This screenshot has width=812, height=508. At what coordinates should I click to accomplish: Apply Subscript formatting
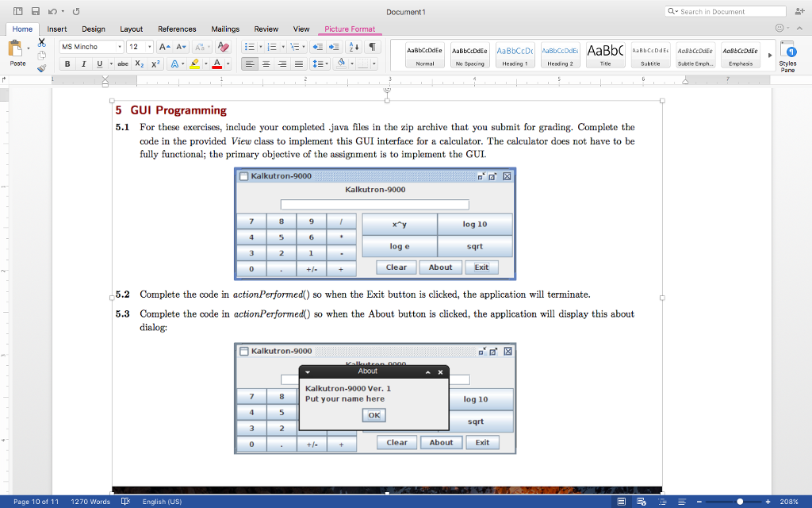(140, 63)
